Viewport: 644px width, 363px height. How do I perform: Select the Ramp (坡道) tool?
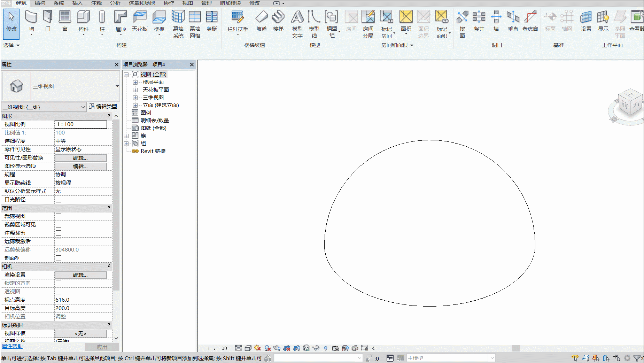coord(261,21)
